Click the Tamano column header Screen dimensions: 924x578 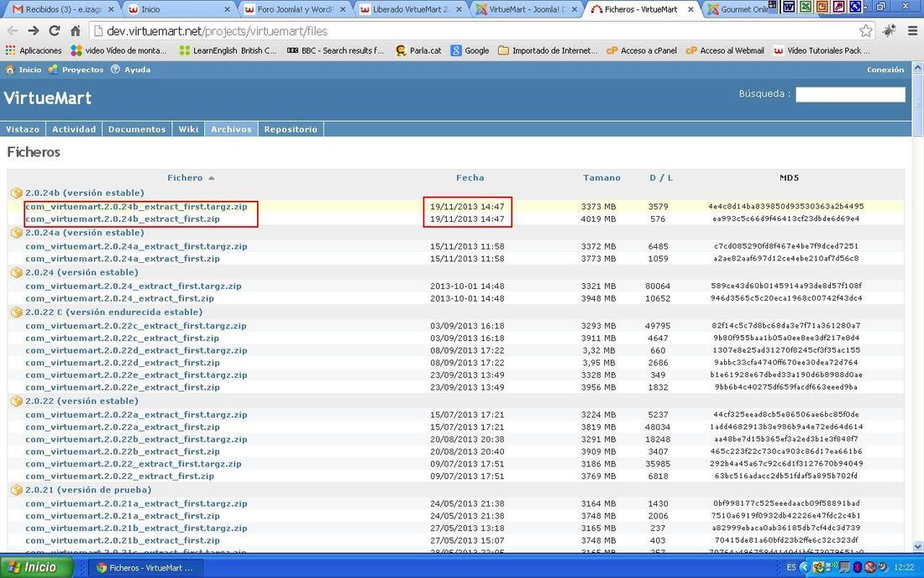[x=601, y=177]
